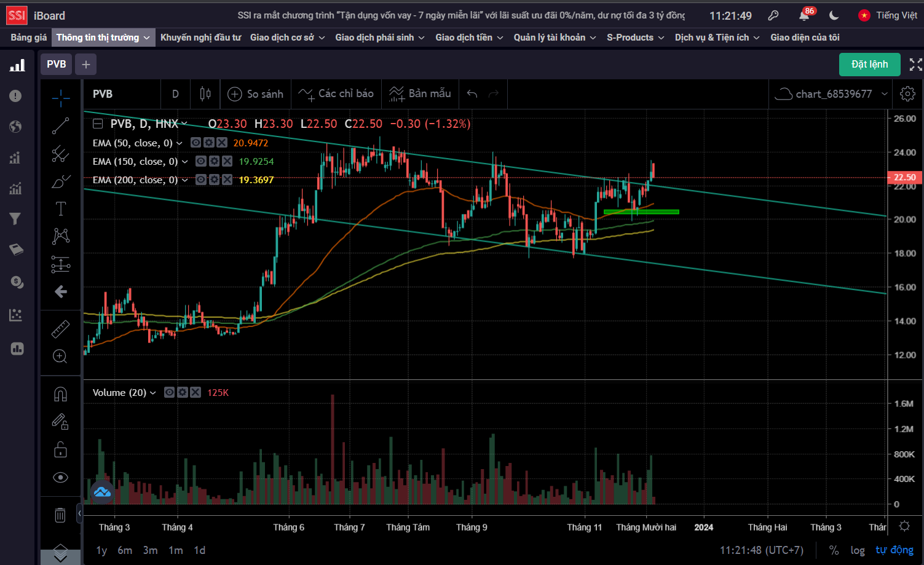Expand the Thông tin thị trường menu
Image resolution: width=924 pixels, height=565 pixels.
pos(103,38)
